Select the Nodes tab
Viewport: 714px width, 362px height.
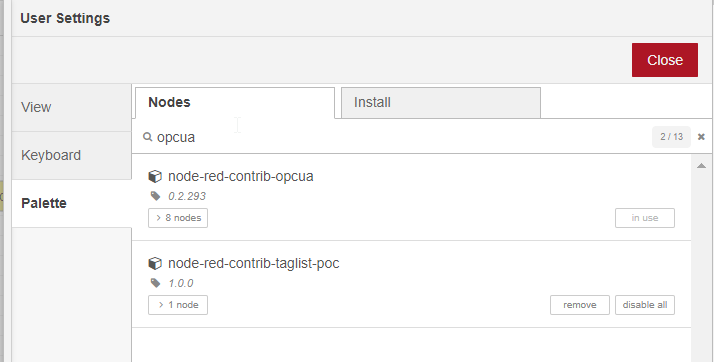(x=235, y=102)
